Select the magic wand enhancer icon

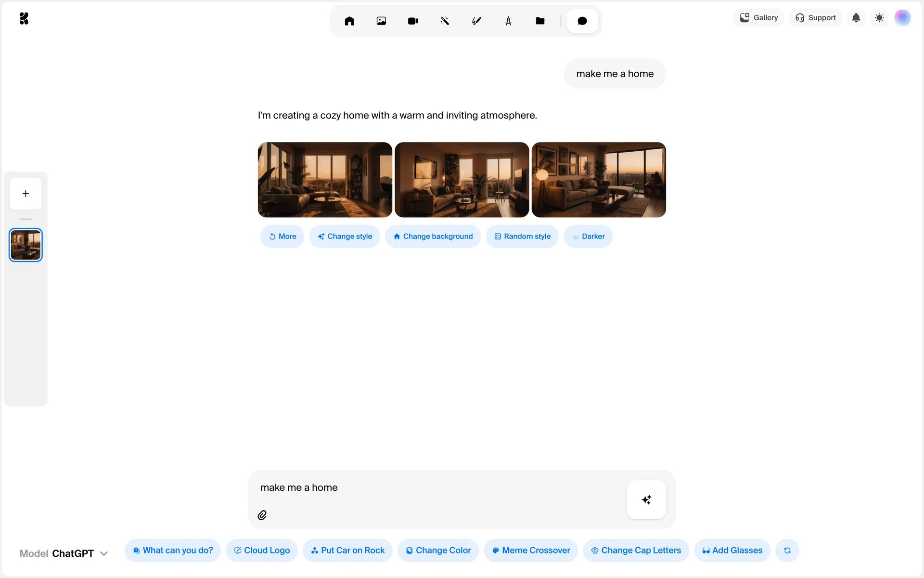coord(445,21)
